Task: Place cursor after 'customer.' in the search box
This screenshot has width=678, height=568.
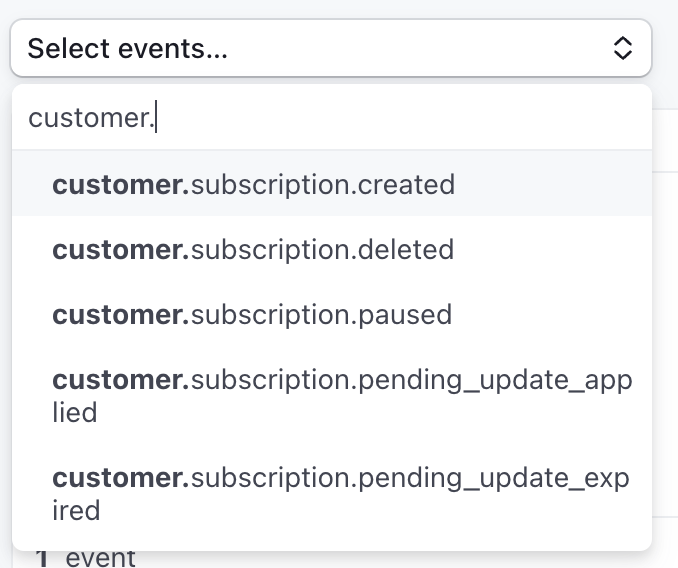Action: click(x=157, y=118)
